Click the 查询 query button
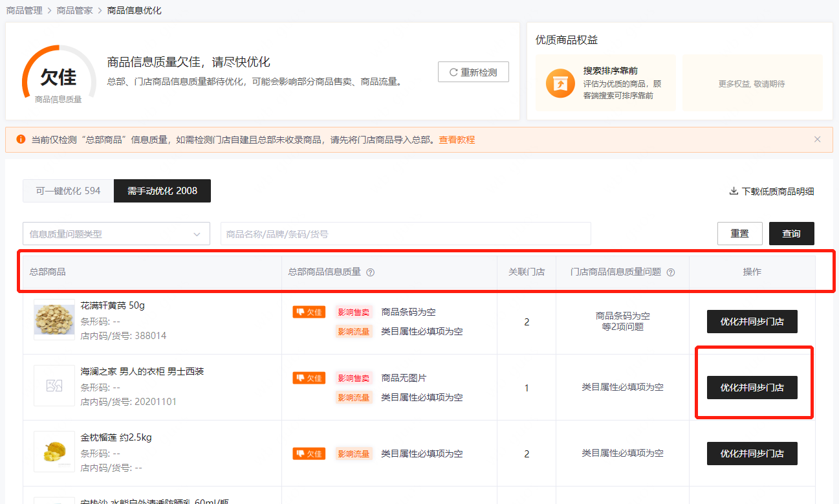 tap(792, 234)
